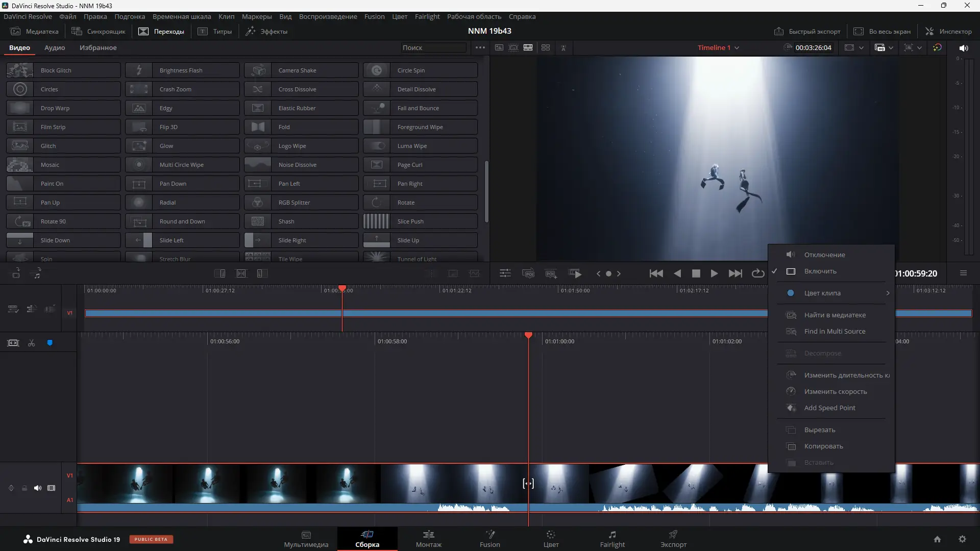Open the Медиатека panel
Viewport: 980px width, 551px height.
click(x=34, y=31)
